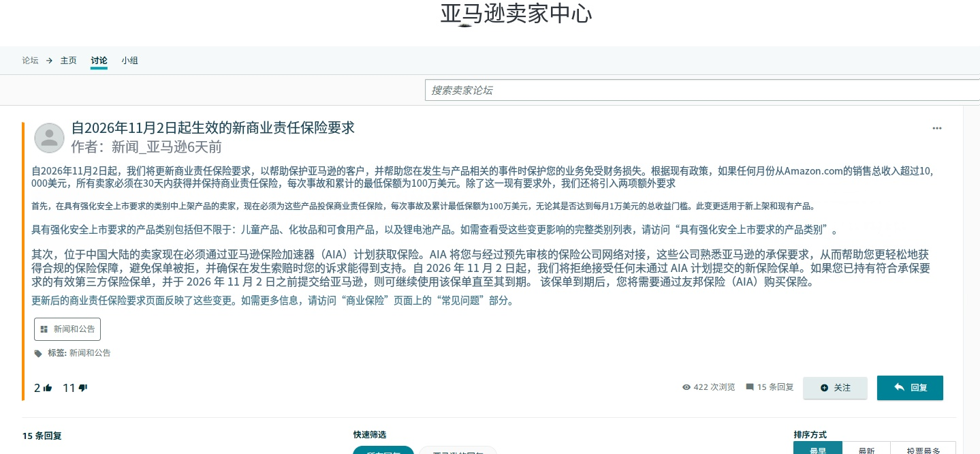Click the 排序方式 label
The image size is (980, 454).
coord(810,435)
